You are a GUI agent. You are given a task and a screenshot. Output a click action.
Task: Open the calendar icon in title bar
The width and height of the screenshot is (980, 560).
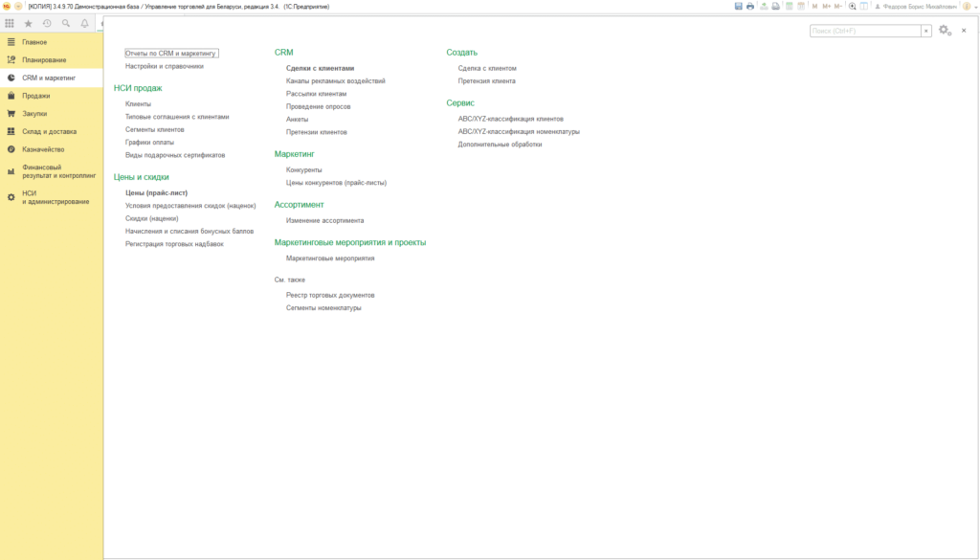(801, 7)
